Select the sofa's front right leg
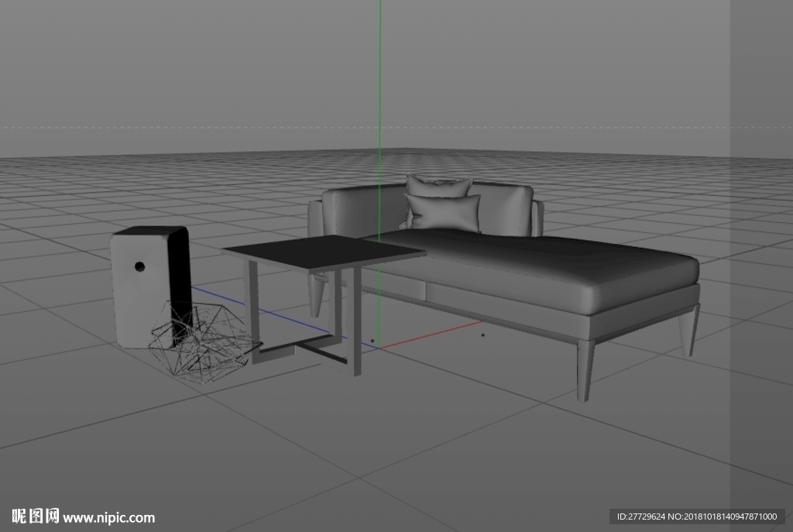 [584, 371]
